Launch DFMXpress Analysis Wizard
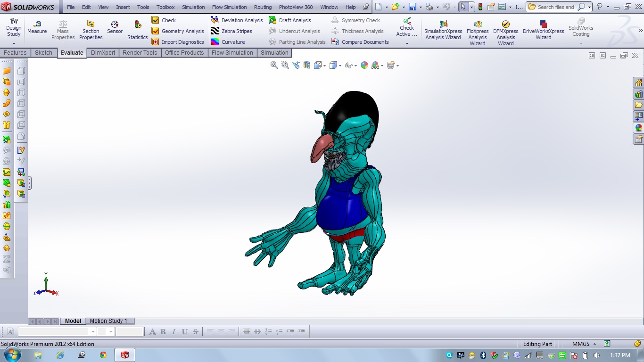 [506, 33]
